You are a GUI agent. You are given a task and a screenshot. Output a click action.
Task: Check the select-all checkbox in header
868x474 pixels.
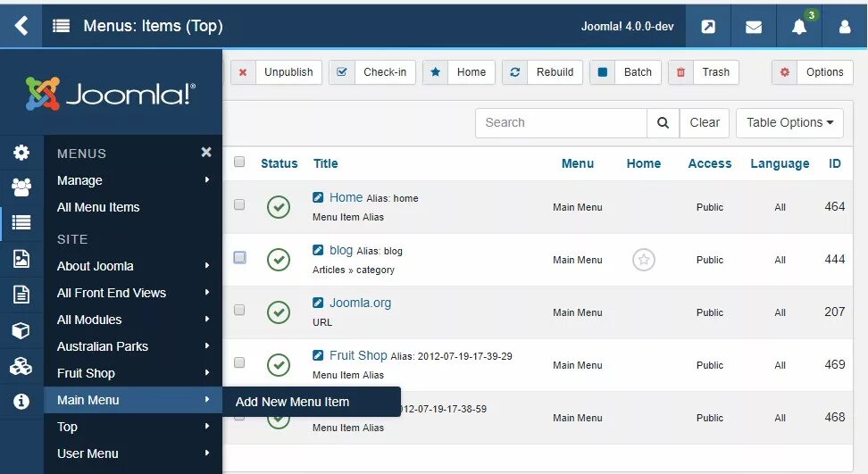point(239,162)
